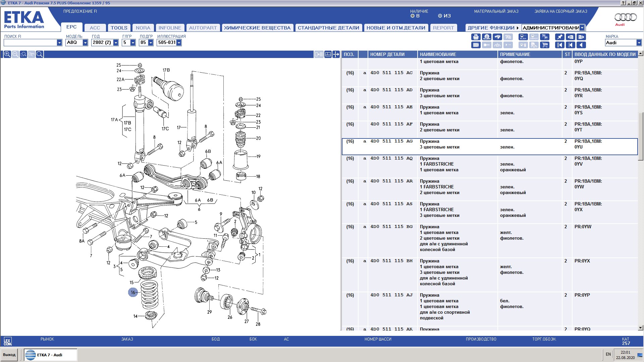Open the МАРКА dropdown showing Audi
The width and height of the screenshot is (644, 362).
click(x=639, y=43)
